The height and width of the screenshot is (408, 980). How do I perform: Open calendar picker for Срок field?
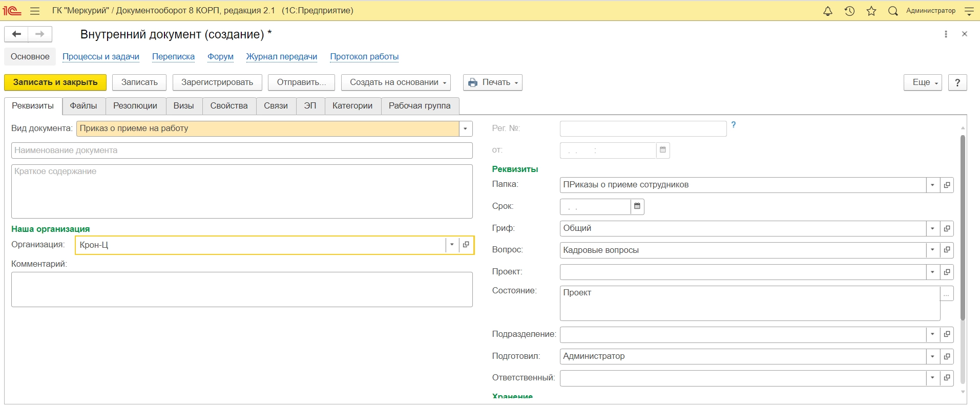637,206
